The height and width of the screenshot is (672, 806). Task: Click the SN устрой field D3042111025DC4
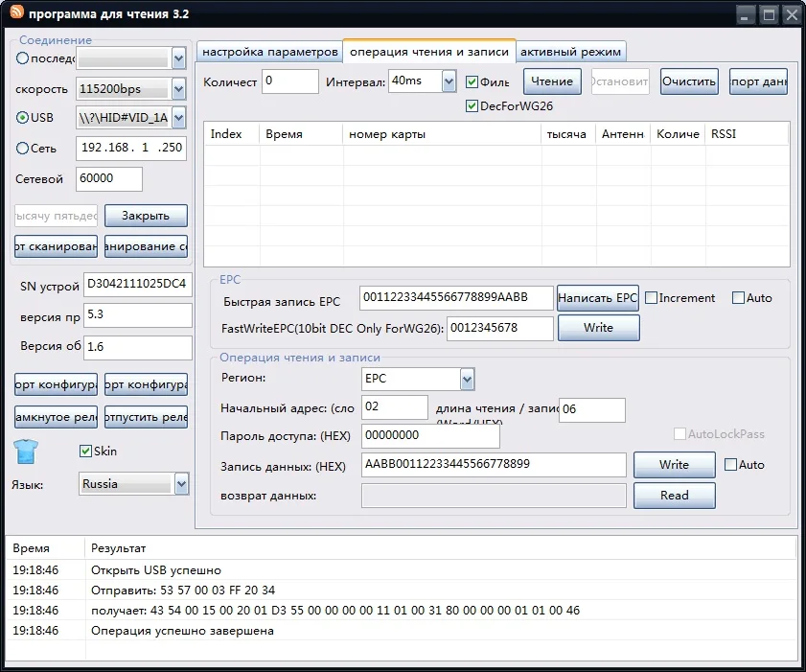click(138, 285)
